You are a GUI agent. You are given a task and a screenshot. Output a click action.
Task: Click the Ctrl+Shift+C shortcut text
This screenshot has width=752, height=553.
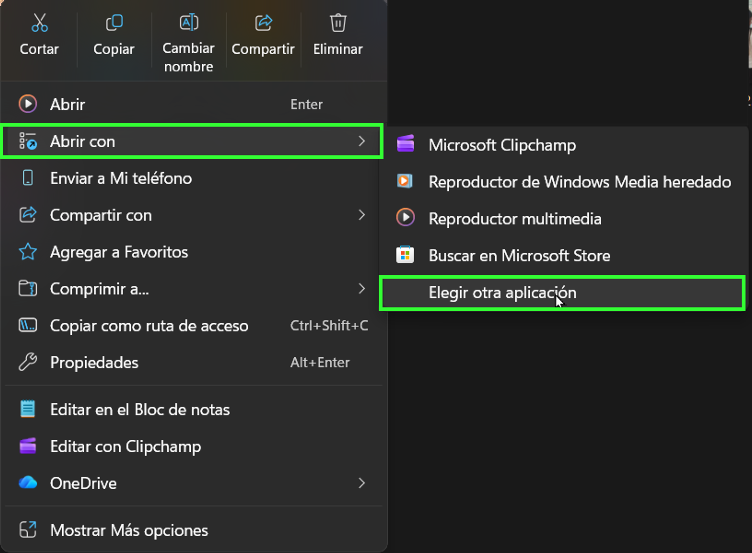[329, 325]
